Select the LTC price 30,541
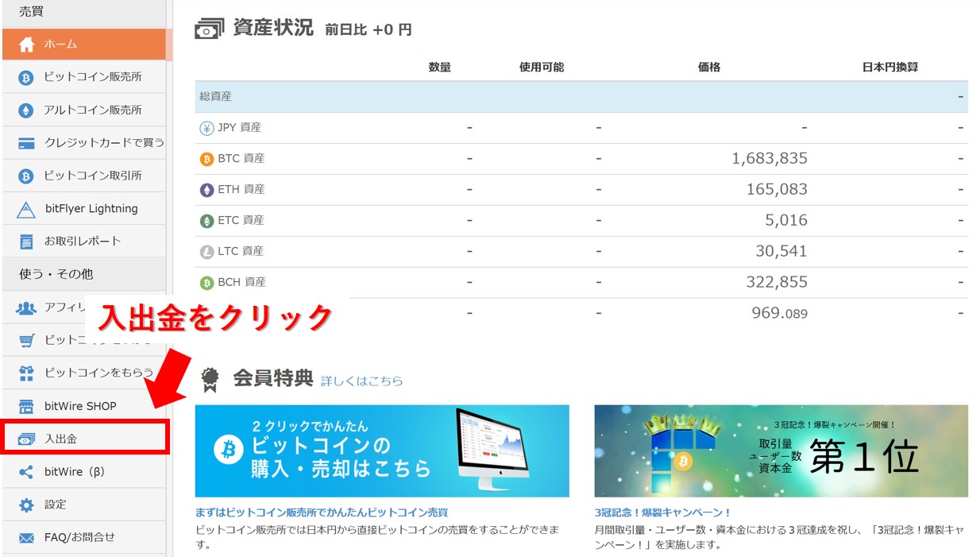980x557 pixels. coord(781,251)
